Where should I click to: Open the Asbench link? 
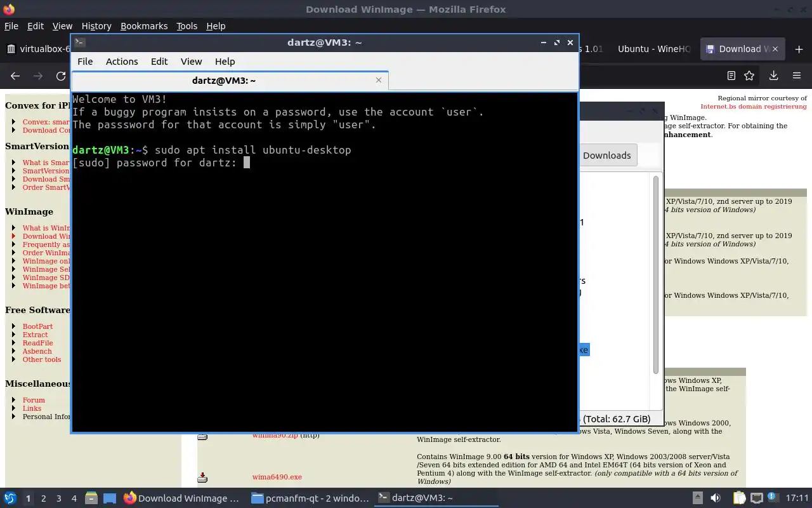[37, 351]
